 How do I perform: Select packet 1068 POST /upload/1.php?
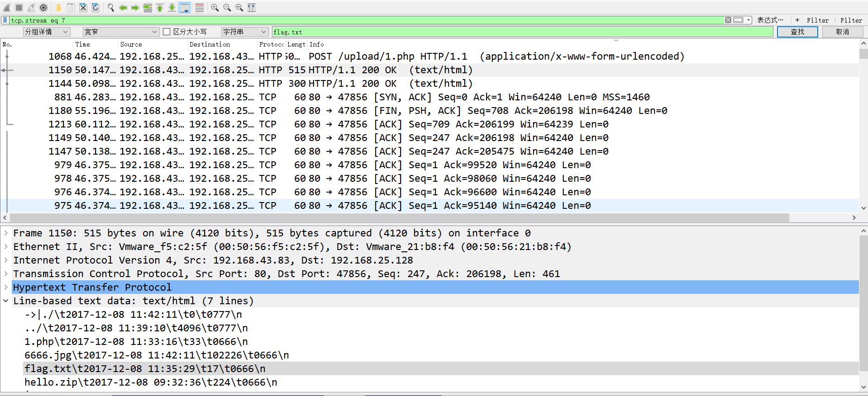pyautogui.click(x=430, y=57)
